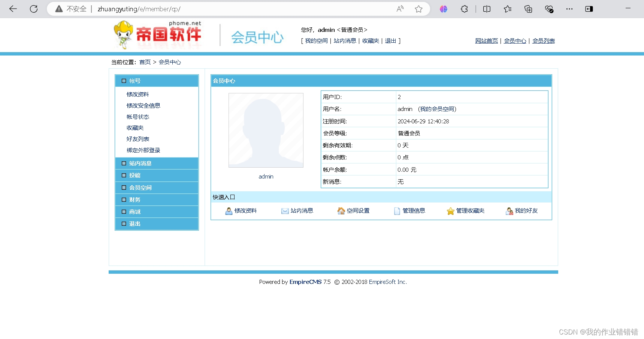Add page to favorites star icon
Screen dimensions: 644x339
point(418,9)
